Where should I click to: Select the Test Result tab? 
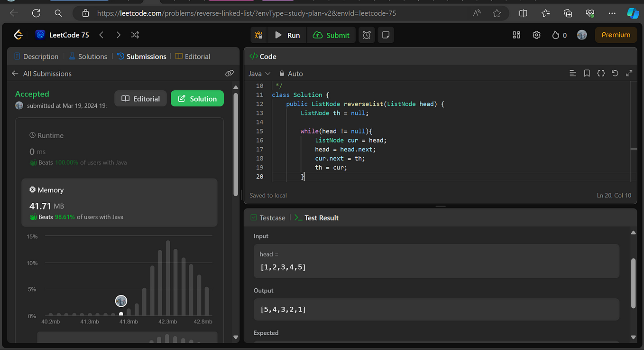tap(317, 218)
